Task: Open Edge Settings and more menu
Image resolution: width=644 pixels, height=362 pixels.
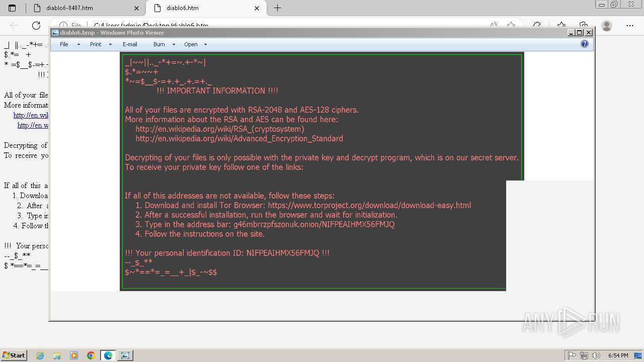Action: (x=630, y=25)
